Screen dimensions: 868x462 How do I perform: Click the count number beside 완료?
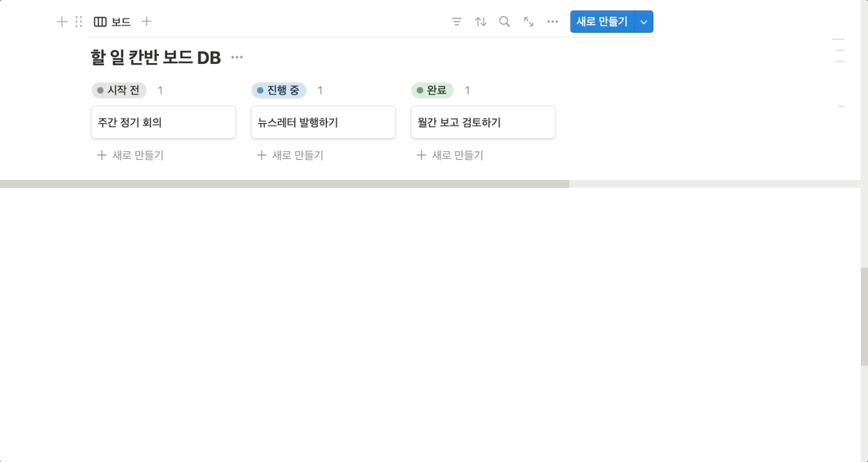pos(468,90)
